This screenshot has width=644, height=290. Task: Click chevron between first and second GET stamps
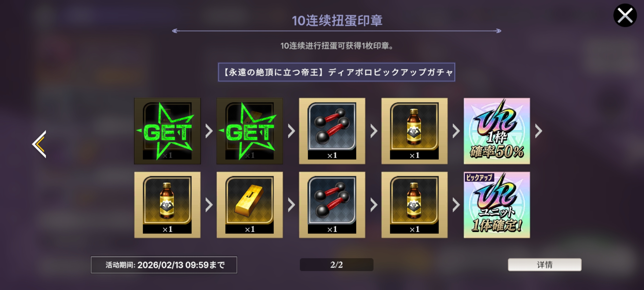tap(209, 131)
